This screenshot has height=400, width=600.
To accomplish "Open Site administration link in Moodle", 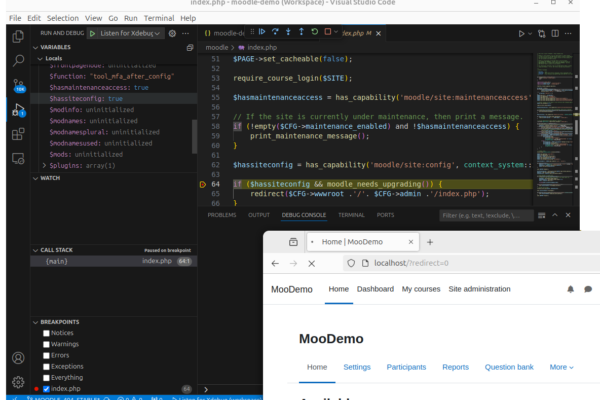I will 479,289.
